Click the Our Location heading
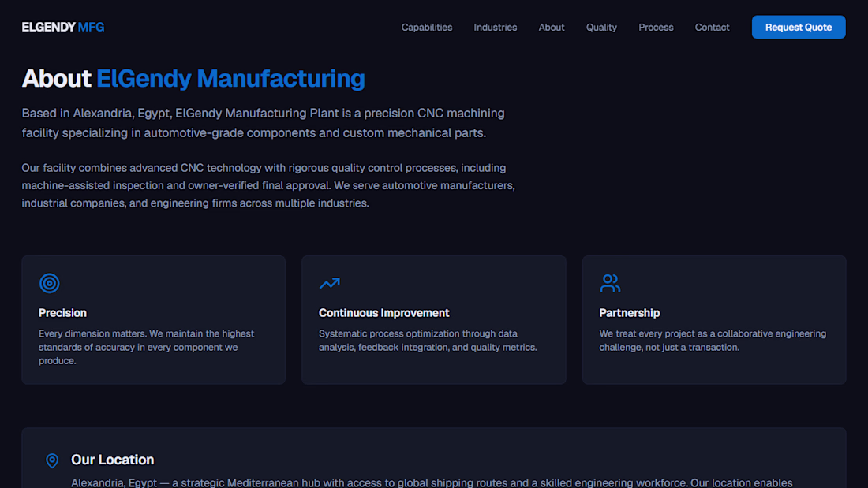The height and width of the screenshot is (488, 868). [112, 460]
